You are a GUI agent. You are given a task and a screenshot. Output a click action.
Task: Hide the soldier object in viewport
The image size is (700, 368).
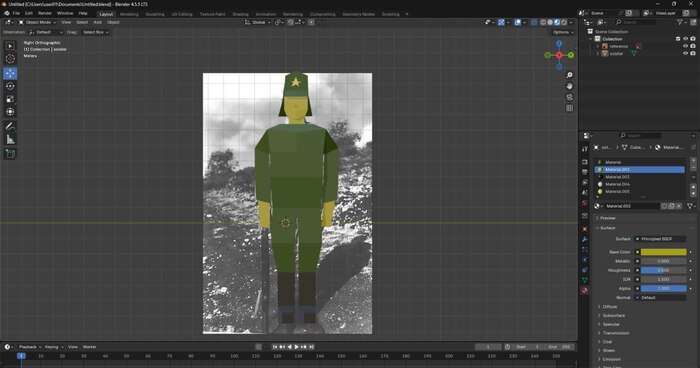coord(685,53)
